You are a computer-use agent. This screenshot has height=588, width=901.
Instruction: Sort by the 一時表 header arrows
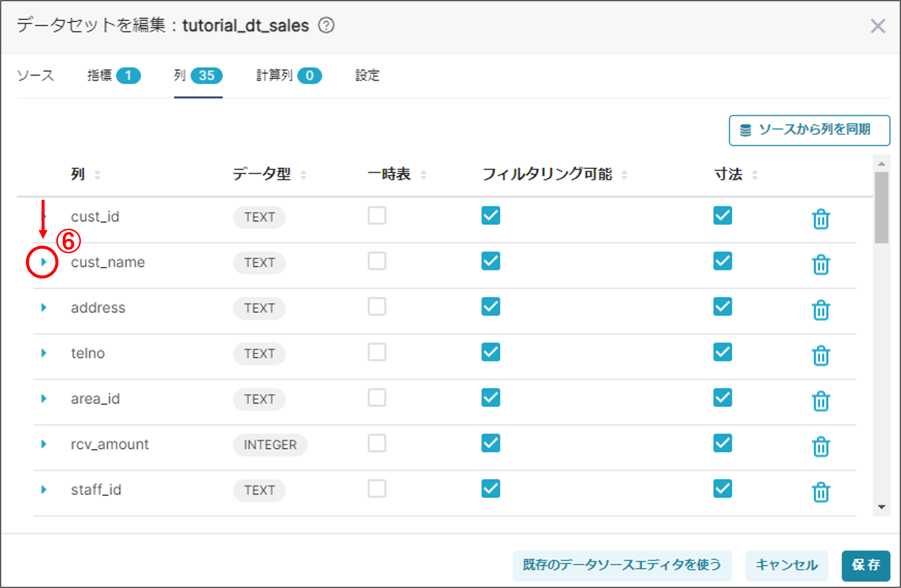point(423,175)
